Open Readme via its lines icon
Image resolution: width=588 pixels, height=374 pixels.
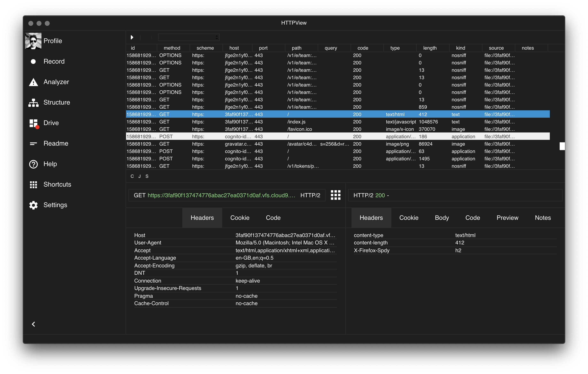click(x=33, y=144)
